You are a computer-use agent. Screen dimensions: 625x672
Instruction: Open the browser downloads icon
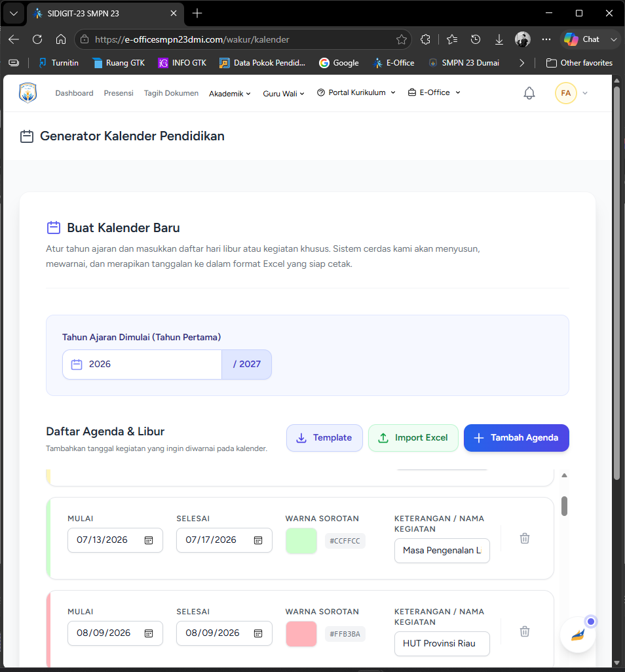tap(499, 39)
